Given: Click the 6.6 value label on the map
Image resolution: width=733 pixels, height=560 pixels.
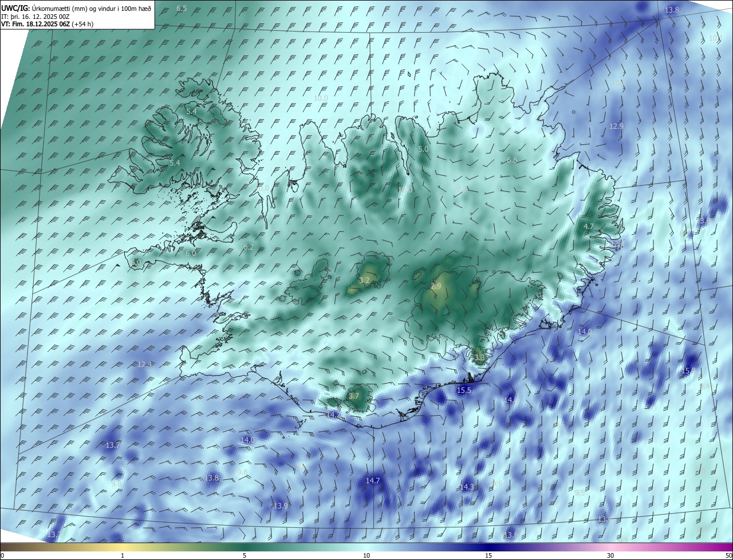Looking at the screenshot, I should 512,160.
